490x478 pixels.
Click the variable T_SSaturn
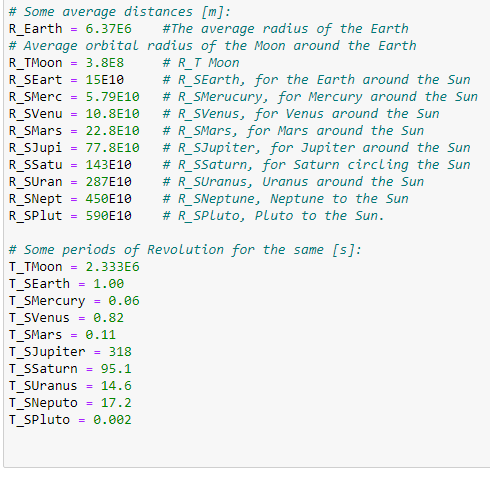point(43,369)
